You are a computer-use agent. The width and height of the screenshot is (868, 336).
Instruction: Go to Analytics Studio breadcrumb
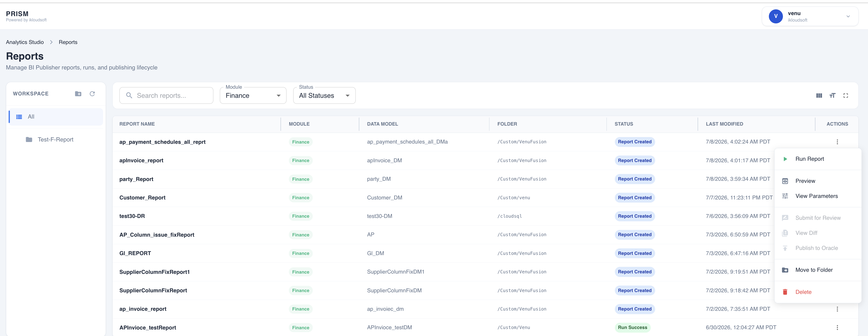[25, 42]
